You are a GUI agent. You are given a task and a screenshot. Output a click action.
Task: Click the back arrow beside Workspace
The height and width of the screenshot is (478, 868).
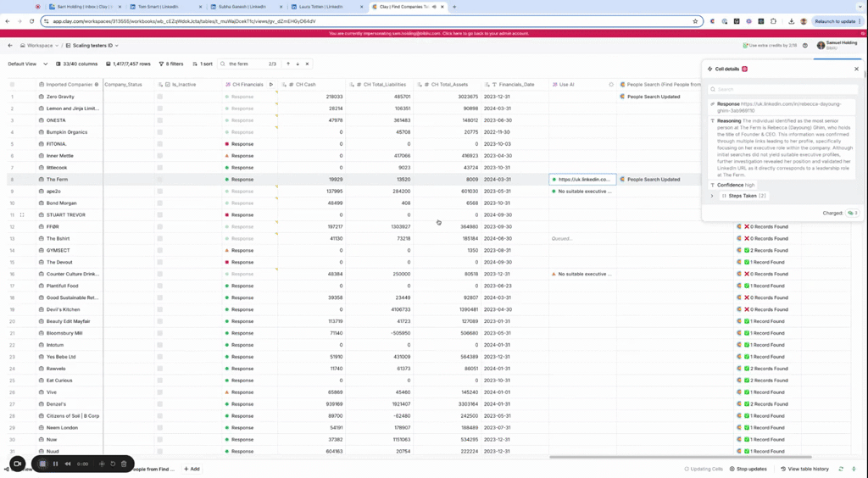point(10,46)
